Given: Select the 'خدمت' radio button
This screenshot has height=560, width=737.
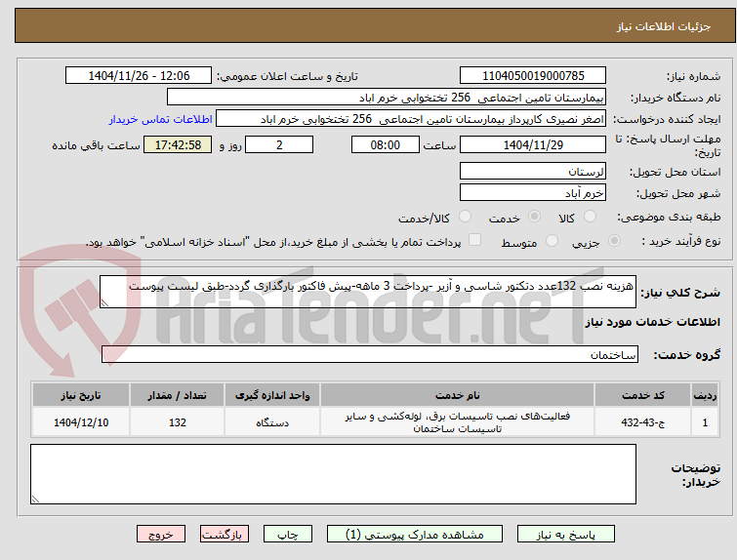Looking at the screenshot, I should pos(534,217).
